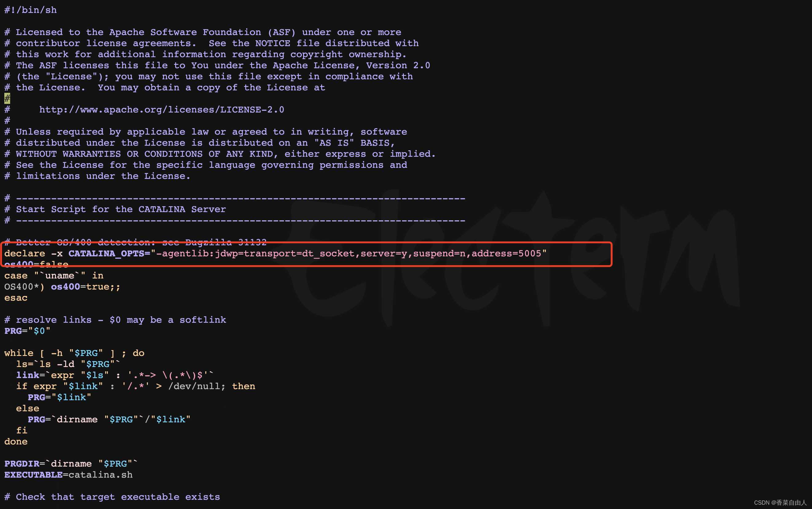
Task: Click the address=5005 port value
Action: (x=506, y=254)
